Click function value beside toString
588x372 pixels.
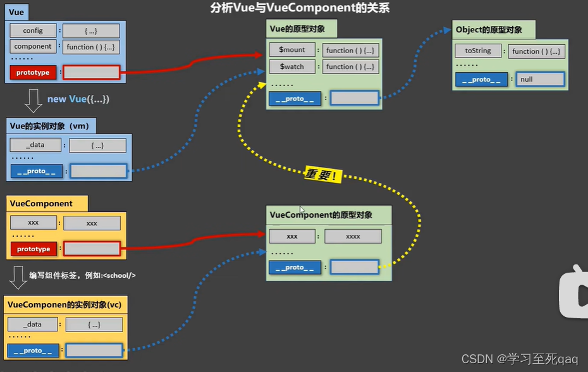pos(536,51)
